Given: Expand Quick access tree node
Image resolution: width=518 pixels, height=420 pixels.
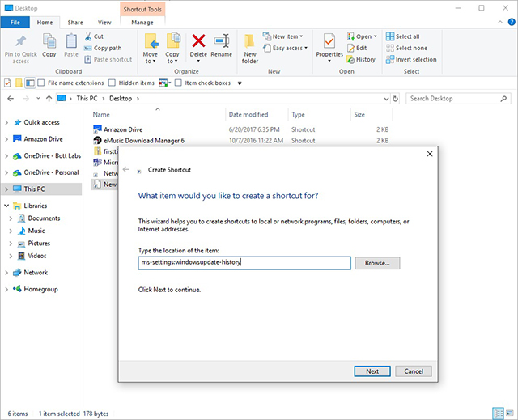Looking at the screenshot, I should click(6, 122).
